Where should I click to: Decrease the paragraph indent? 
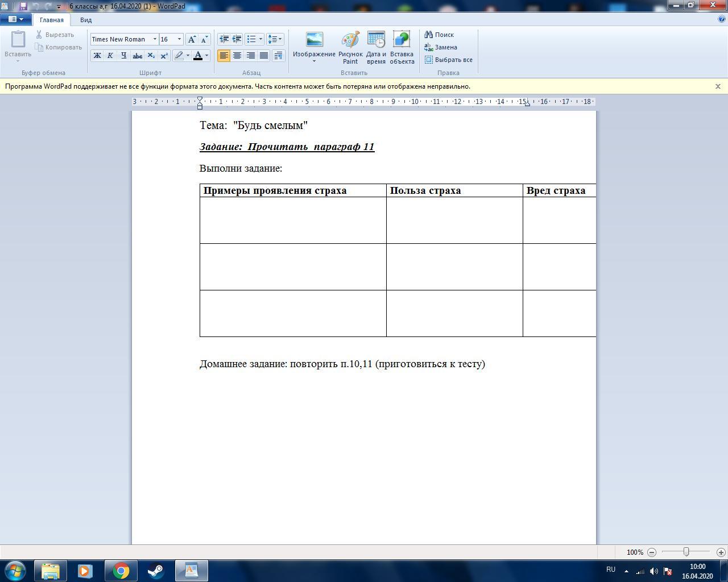tap(224, 39)
